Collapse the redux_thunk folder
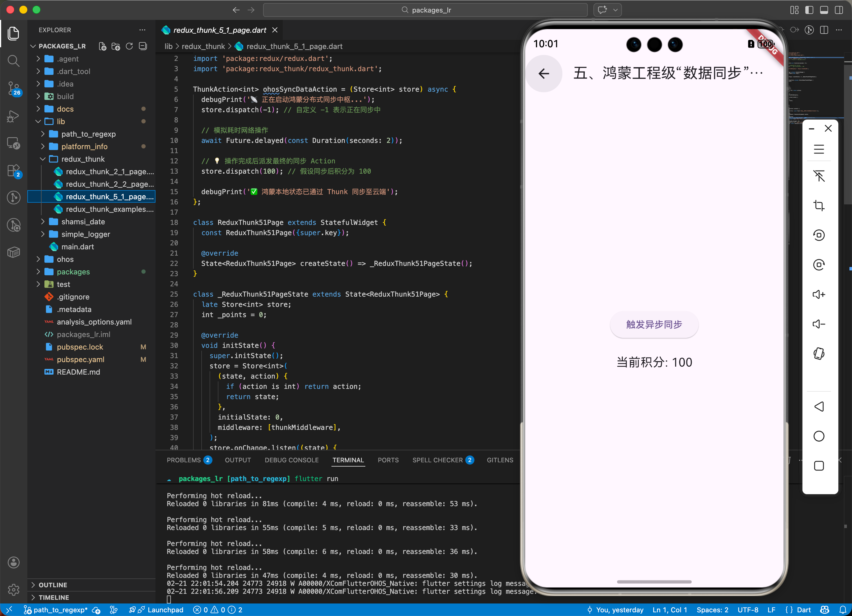Screen dimensions: 852x616 pyautogui.click(x=83, y=159)
